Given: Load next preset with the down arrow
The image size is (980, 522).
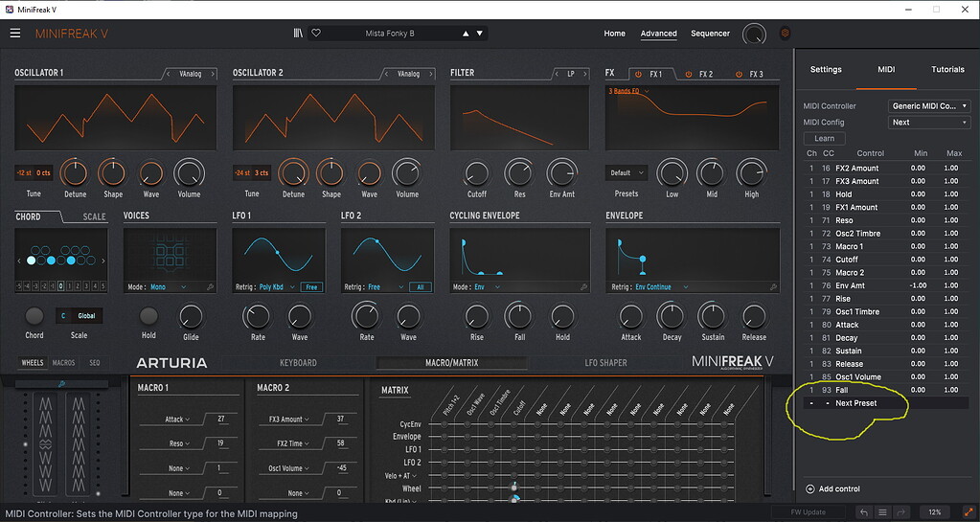Looking at the screenshot, I should [x=479, y=34].
